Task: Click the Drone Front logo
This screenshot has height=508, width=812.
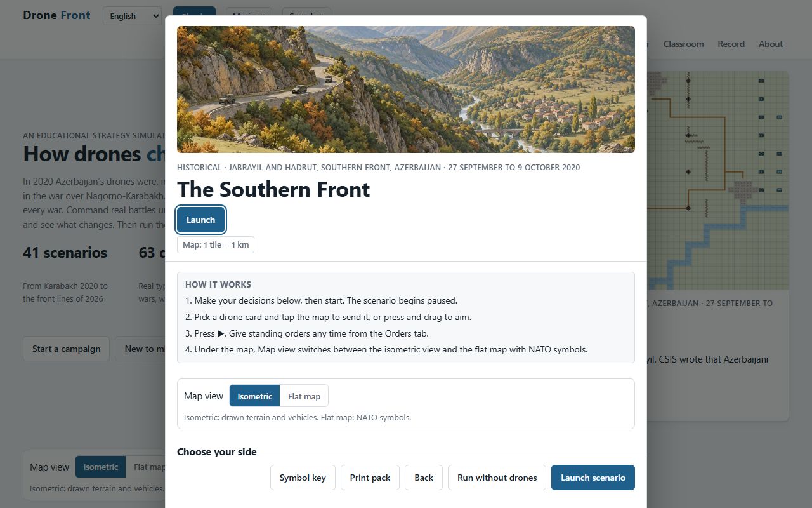Action: pyautogui.click(x=56, y=15)
